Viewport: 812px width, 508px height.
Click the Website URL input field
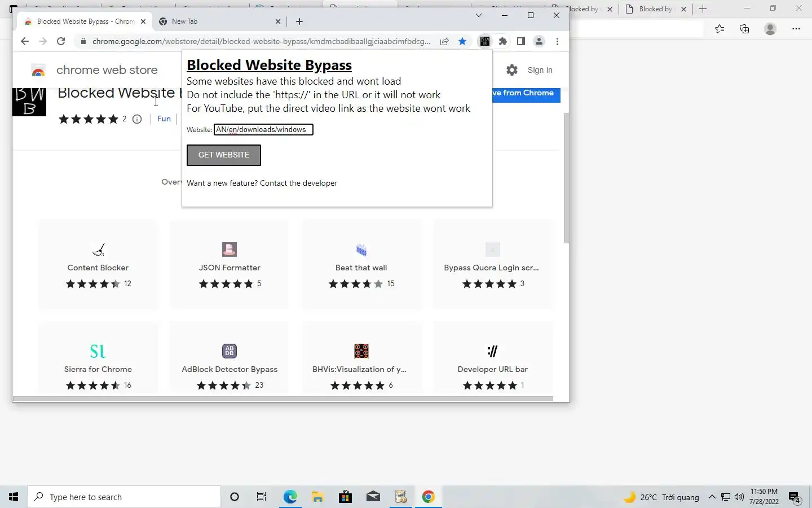(x=263, y=130)
